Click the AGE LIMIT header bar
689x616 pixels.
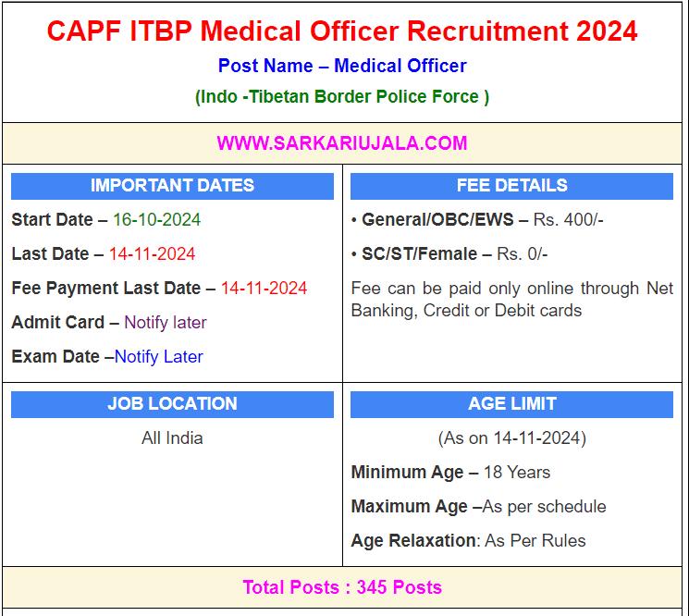click(x=511, y=404)
